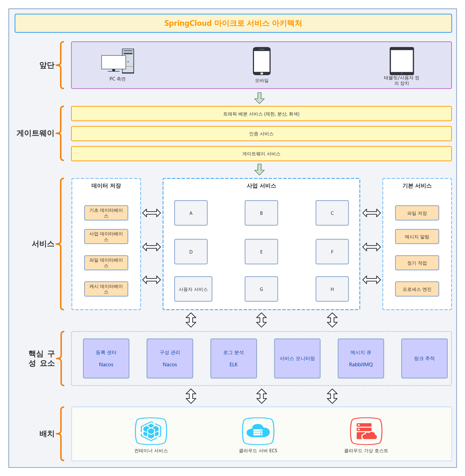Click the 캐시 데이터베이스 box
The height and width of the screenshot is (476, 465).
(106, 289)
